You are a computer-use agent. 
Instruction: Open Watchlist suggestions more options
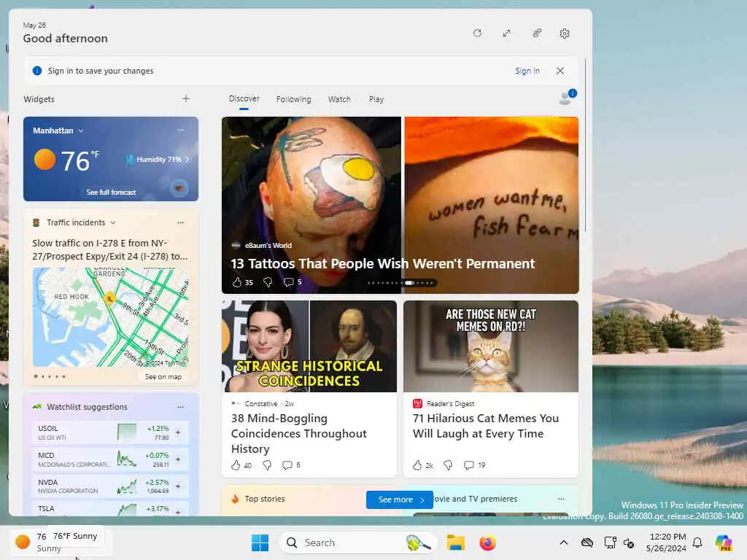(181, 407)
